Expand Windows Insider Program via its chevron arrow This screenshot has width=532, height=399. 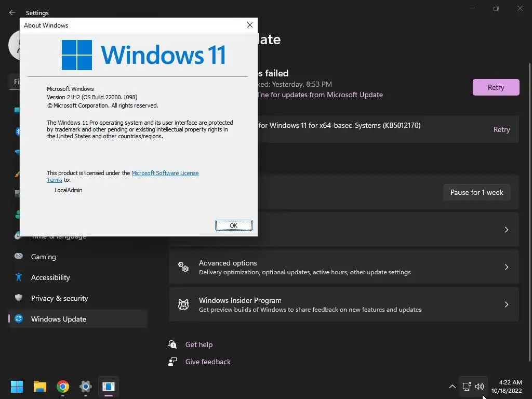click(506, 304)
